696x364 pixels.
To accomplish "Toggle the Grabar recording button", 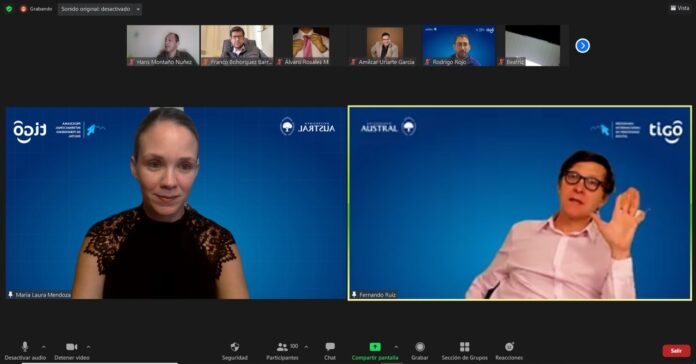I will tap(419, 347).
